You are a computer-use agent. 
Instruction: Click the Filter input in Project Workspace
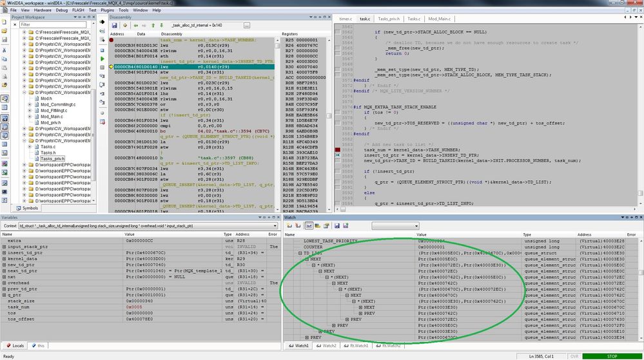tap(53, 24)
